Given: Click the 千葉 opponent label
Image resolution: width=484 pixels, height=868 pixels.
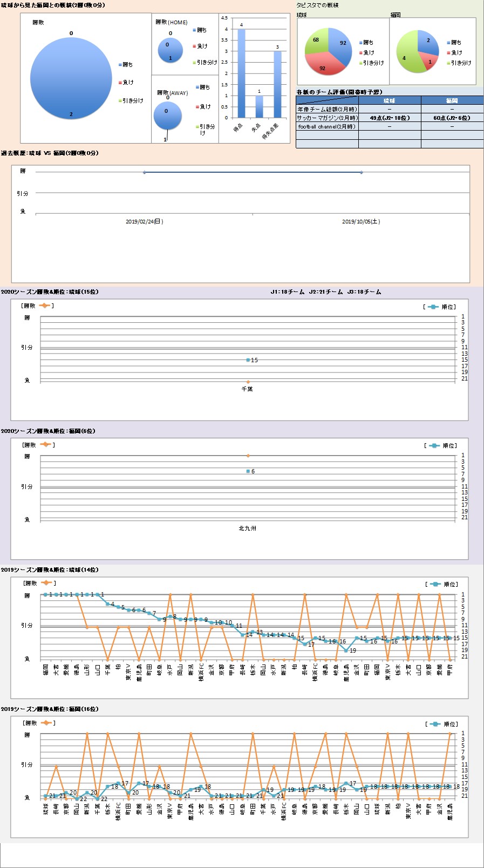Looking at the screenshot, I should click(x=247, y=389).
